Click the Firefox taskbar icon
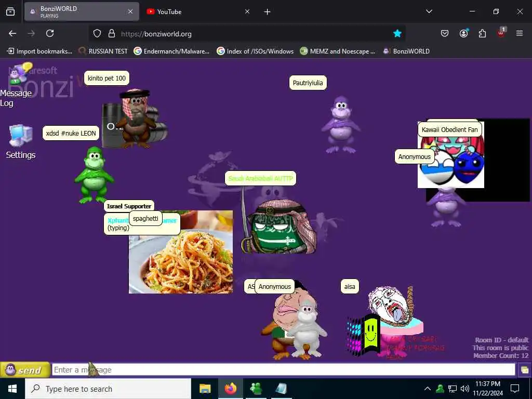532x399 pixels. point(230,389)
